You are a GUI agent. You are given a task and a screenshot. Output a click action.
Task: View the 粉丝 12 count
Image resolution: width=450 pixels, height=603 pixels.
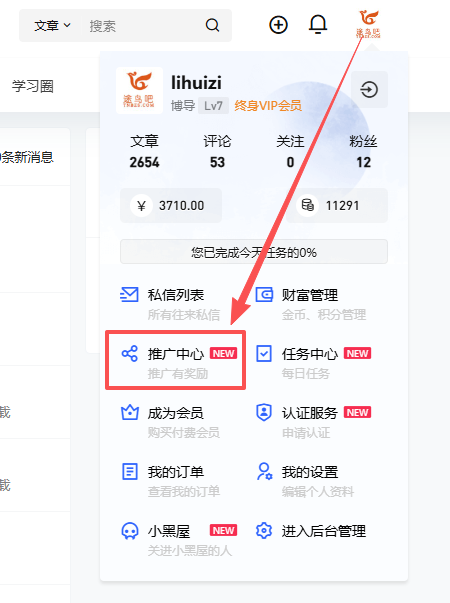tap(363, 152)
